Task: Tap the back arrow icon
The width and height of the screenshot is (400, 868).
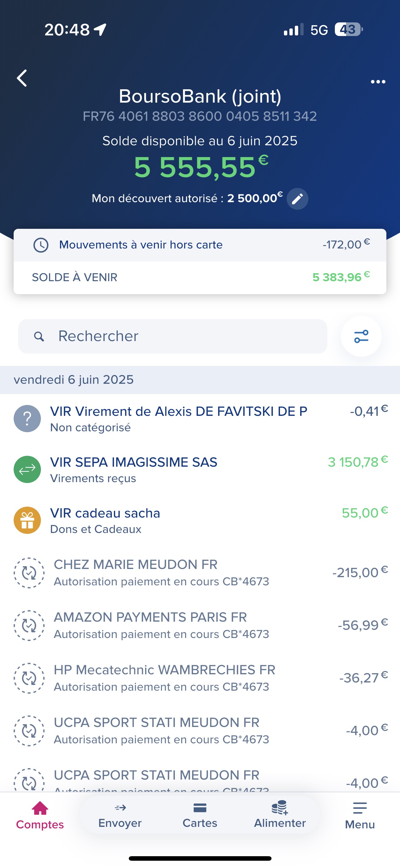Action: [22, 78]
